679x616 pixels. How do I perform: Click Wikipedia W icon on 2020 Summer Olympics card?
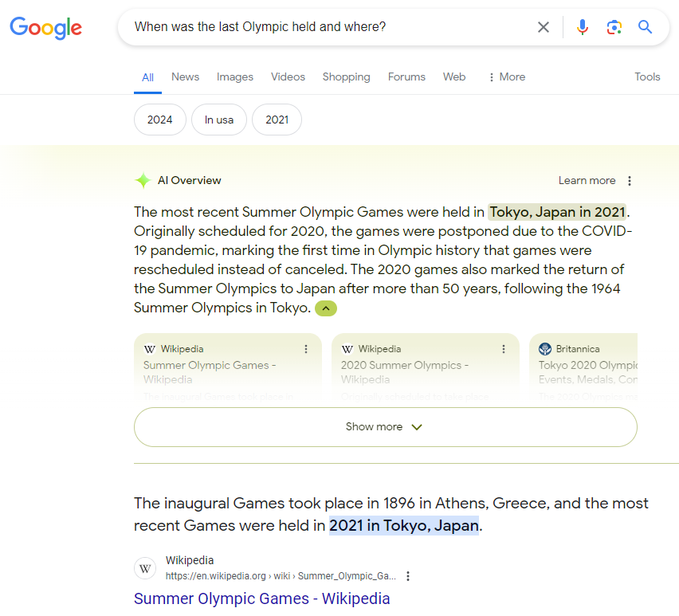coord(347,349)
